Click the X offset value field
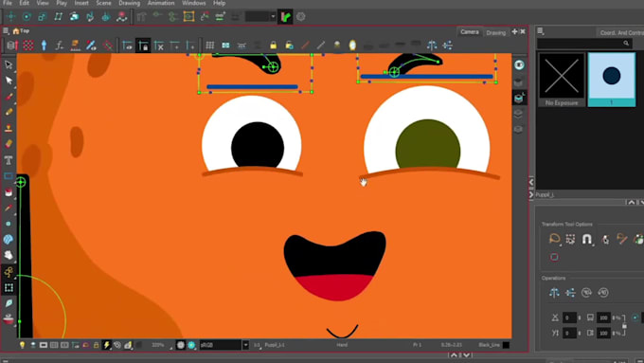 point(569,318)
